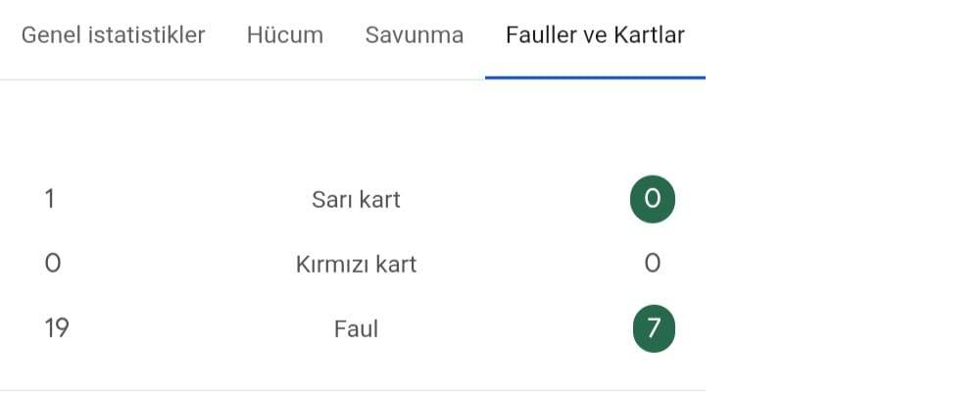The image size is (980, 399).
Task: Click the green-circled foul count 7
Action: (x=652, y=328)
